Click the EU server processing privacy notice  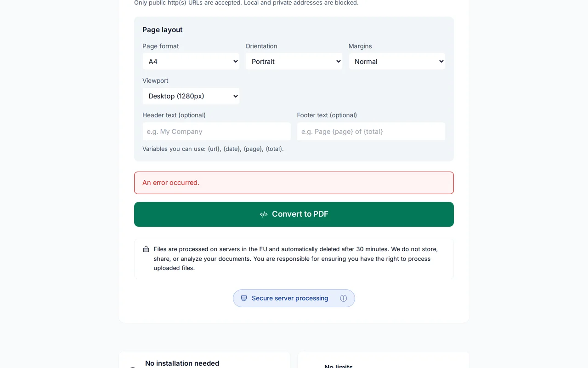[x=294, y=259]
